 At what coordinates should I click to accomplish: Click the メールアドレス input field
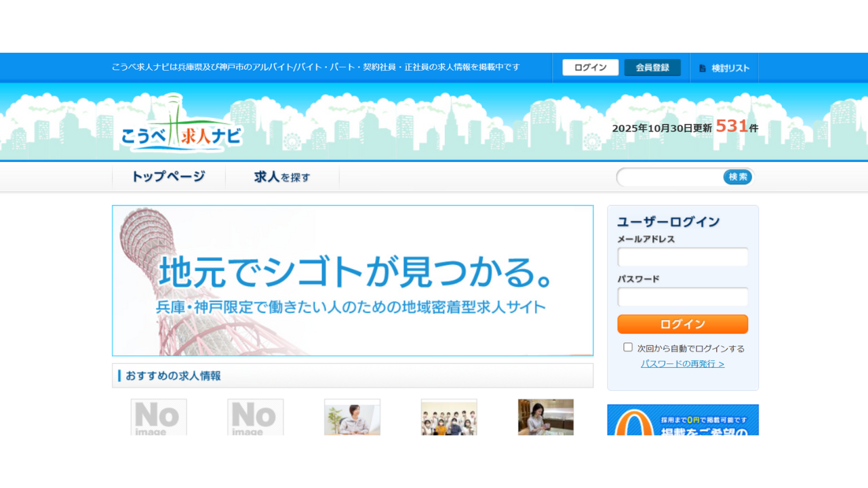682,258
